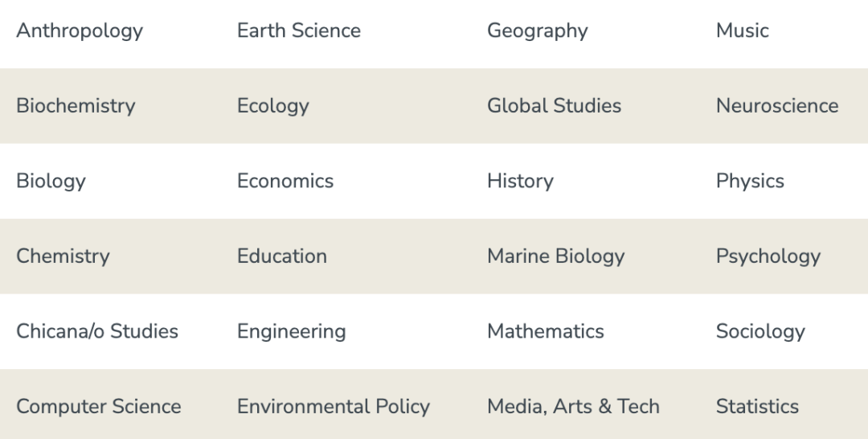The image size is (868, 439).
Task: Click Global Studies
Action: tap(555, 106)
